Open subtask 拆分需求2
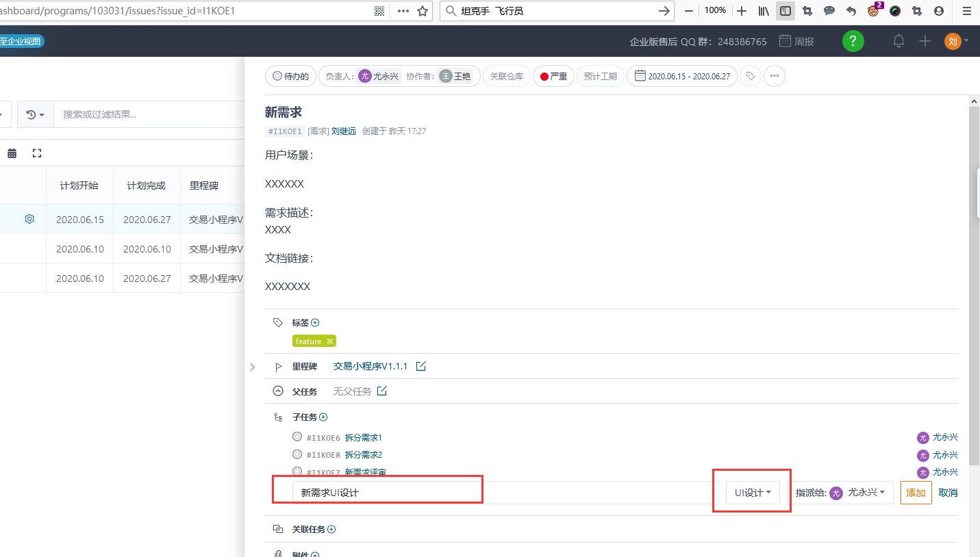980x557 pixels. tap(363, 454)
